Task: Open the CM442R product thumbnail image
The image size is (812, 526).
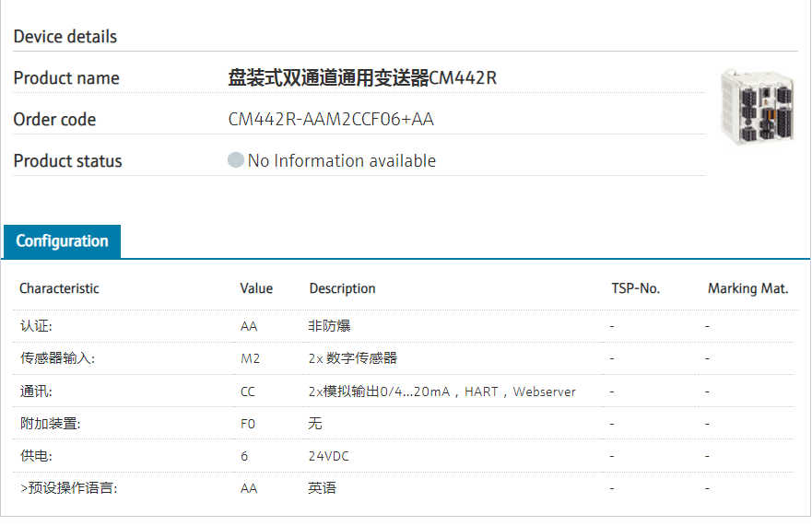Action: pos(752,108)
